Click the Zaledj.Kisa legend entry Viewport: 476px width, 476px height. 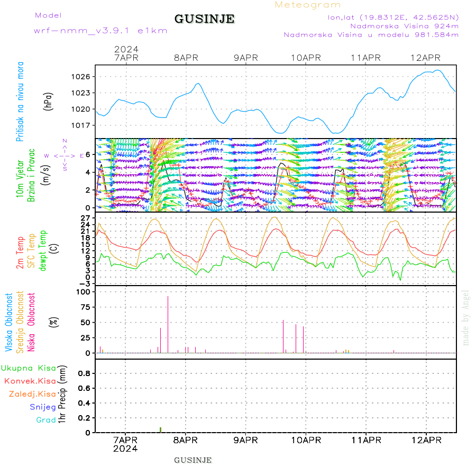(32, 394)
